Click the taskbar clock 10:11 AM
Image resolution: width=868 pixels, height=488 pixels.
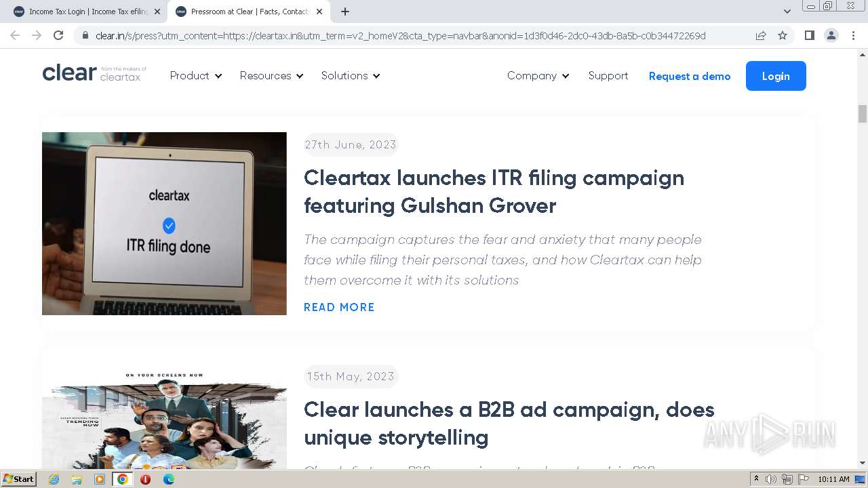pyautogui.click(x=833, y=479)
